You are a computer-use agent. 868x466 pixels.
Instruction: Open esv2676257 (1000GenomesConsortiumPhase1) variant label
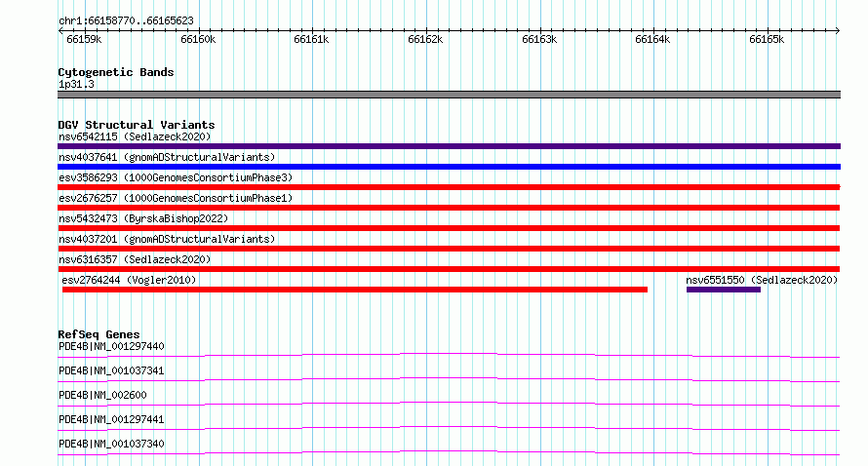(x=176, y=198)
